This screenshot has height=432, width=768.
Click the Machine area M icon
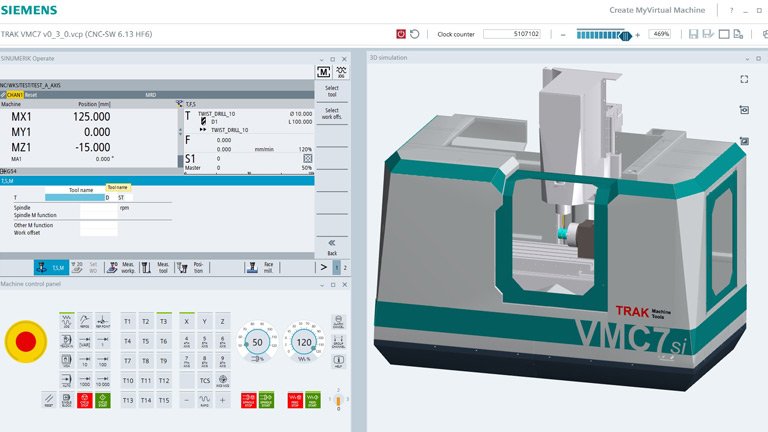323,72
